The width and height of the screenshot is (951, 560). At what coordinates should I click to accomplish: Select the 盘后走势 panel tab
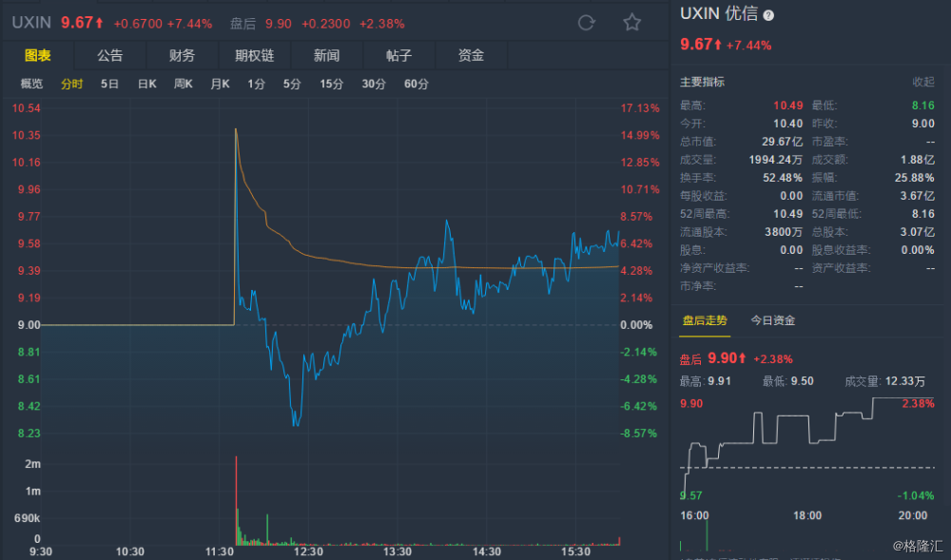[x=704, y=320]
